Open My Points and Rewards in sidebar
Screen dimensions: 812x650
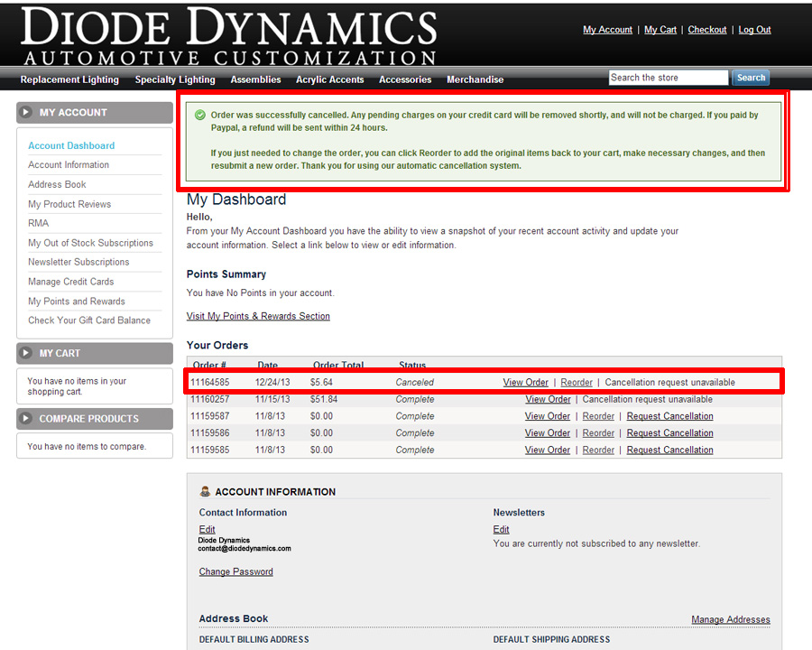click(77, 302)
